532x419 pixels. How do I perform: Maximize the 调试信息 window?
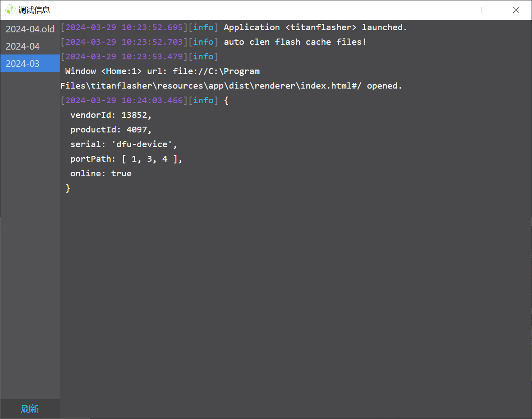tap(485, 10)
